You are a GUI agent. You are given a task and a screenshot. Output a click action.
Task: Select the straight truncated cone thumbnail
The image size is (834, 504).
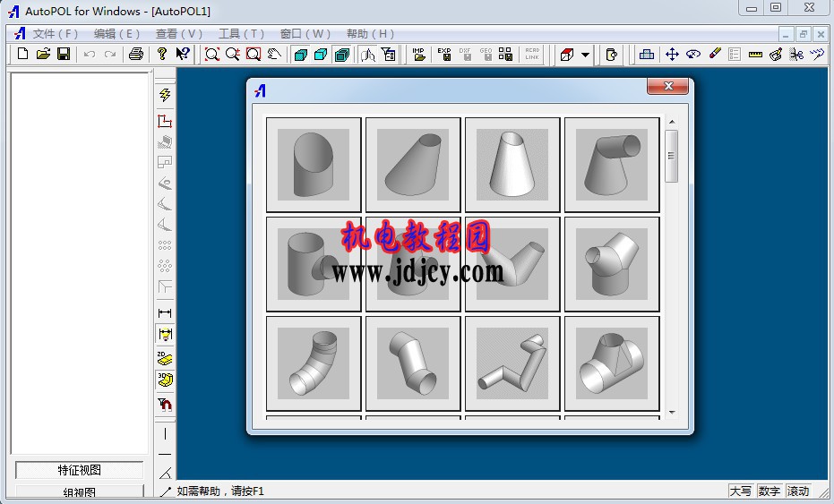(x=512, y=165)
